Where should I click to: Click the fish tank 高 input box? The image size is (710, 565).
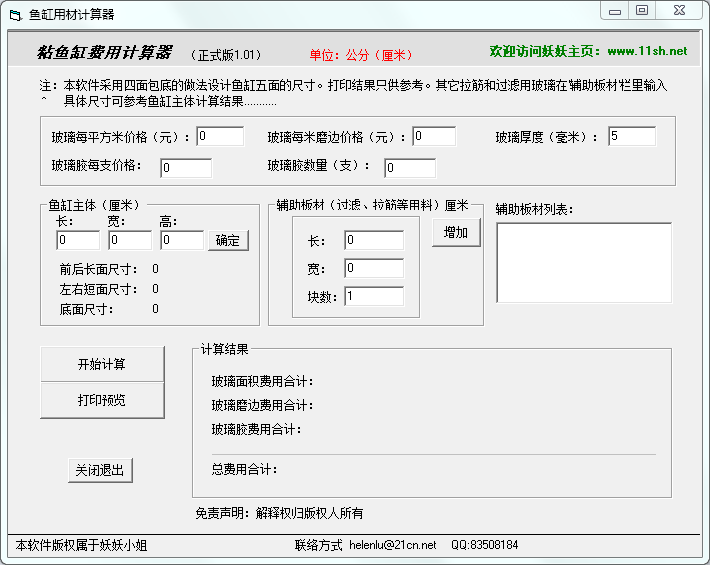coord(182,240)
